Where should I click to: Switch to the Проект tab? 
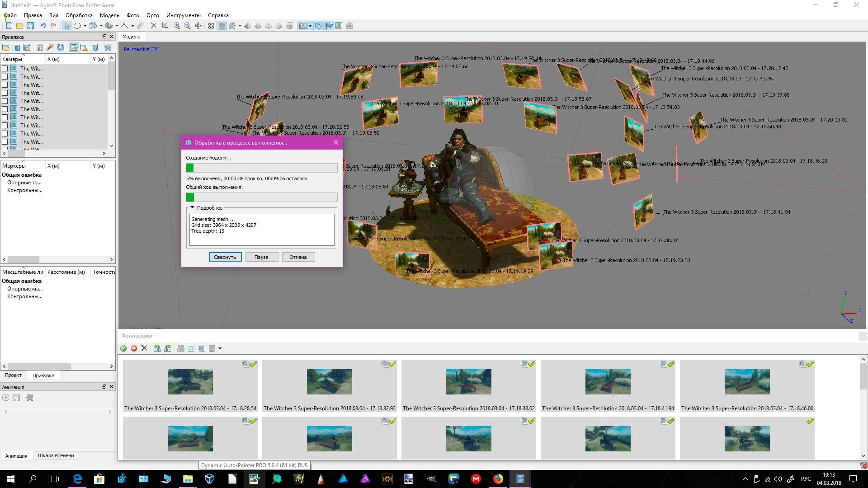pyautogui.click(x=13, y=375)
